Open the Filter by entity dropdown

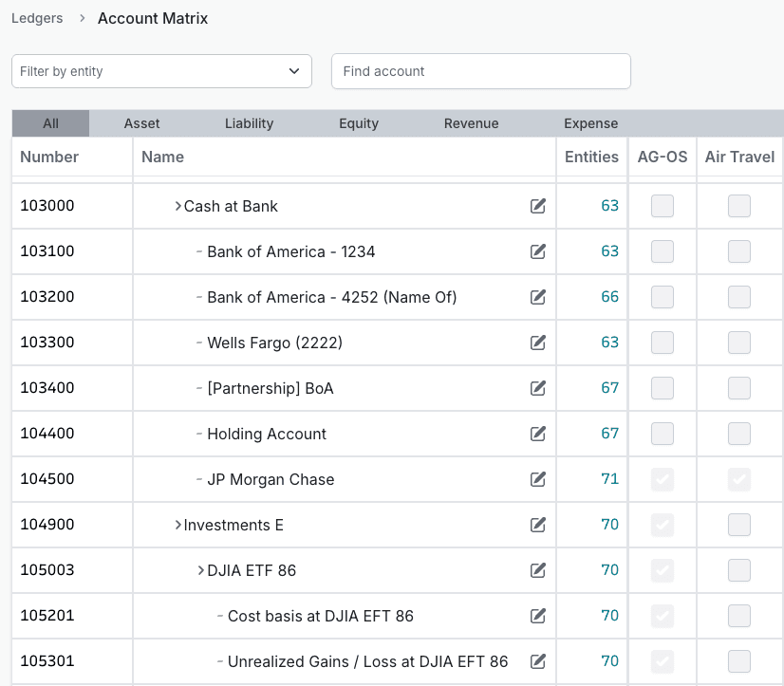coord(161,71)
